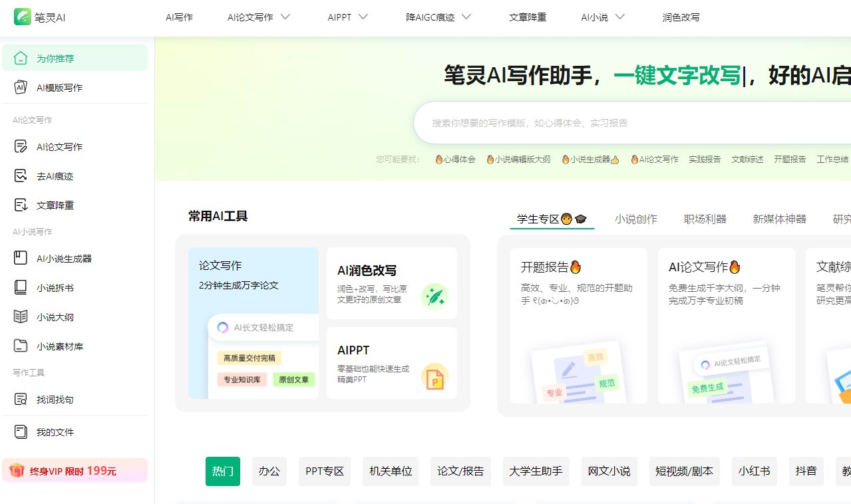851x504 pixels.
Task: Switch to the 新媒体神器 tab
Action: pos(780,219)
